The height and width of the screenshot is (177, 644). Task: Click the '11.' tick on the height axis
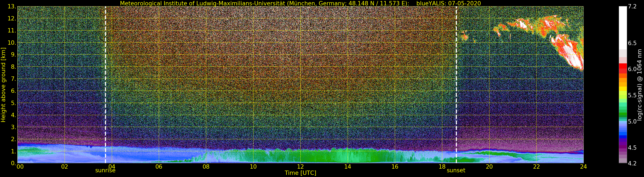tap(12, 31)
